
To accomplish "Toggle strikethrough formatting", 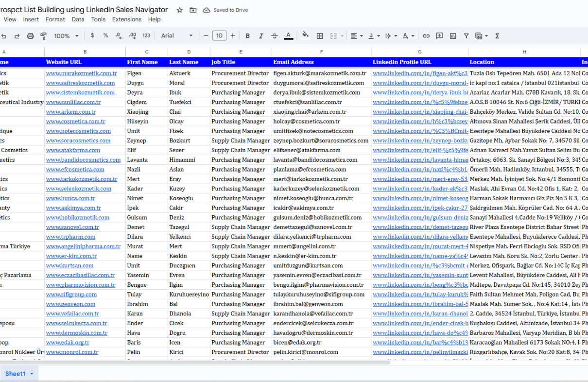I will (x=275, y=36).
